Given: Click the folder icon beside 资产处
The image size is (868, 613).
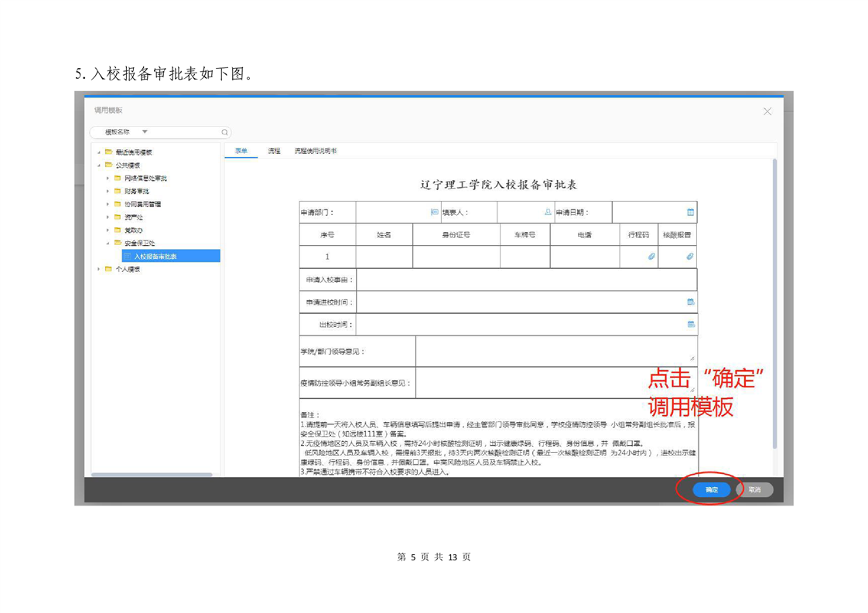Looking at the screenshot, I should pyautogui.click(x=118, y=217).
